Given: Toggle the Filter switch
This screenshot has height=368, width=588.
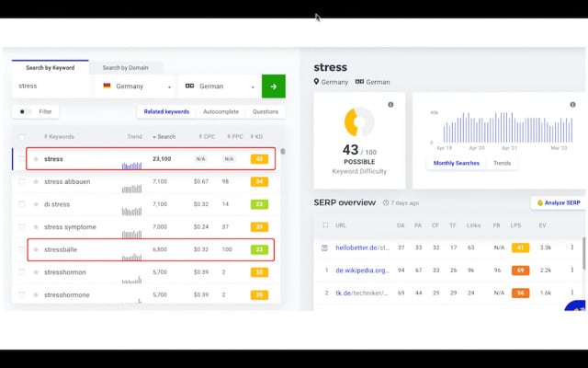Looking at the screenshot, I should pyautogui.click(x=25, y=111).
